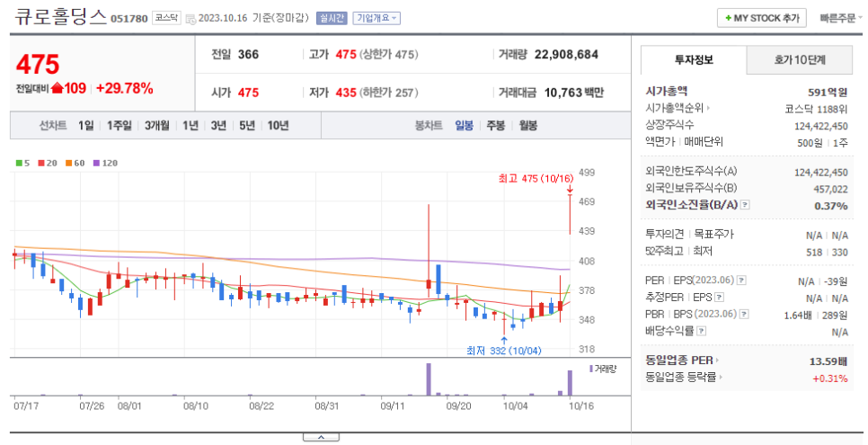Image resolution: width=868 pixels, height=445 pixels.
Task: Select the 월봉 candlestick chart
Action: [x=528, y=126]
